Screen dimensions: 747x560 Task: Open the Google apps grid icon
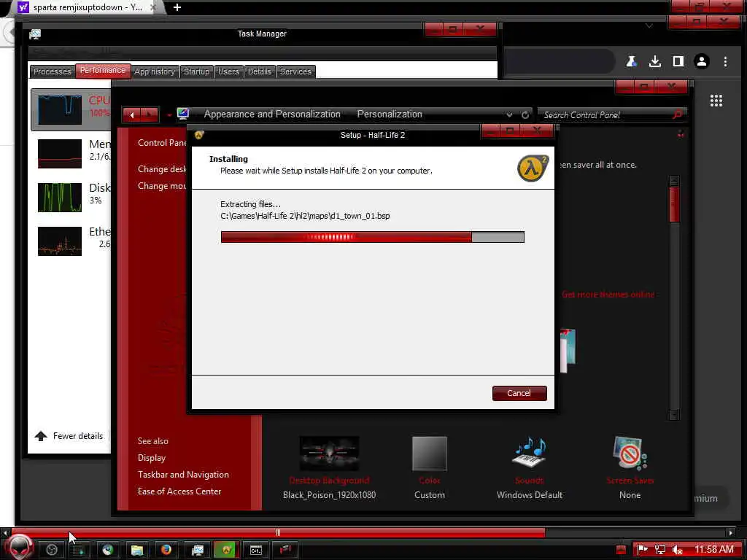point(716,101)
